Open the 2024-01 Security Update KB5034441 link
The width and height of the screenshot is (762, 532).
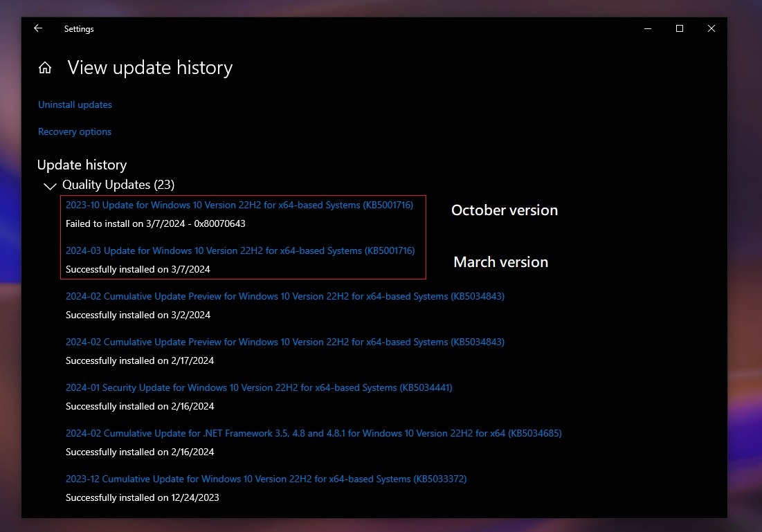[x=259, y=387]
